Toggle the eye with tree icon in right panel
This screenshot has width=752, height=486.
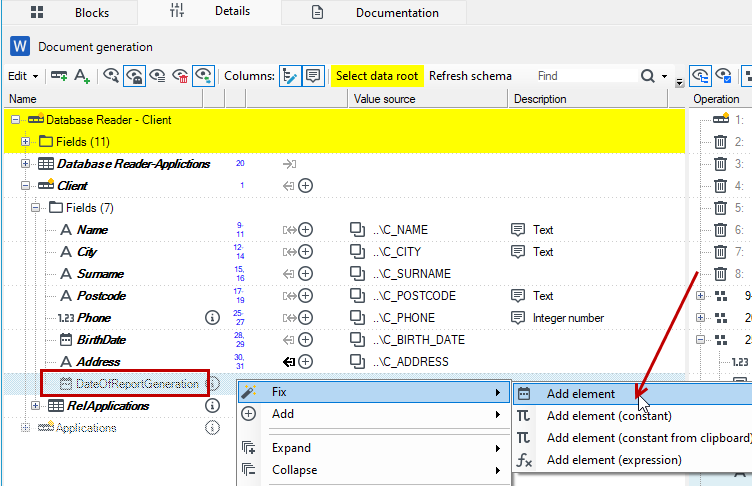coord(700,76)
